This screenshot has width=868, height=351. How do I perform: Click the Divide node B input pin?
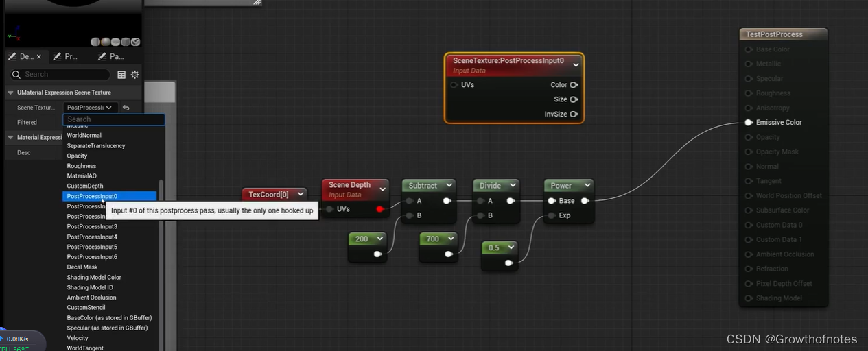pos(480,215)
